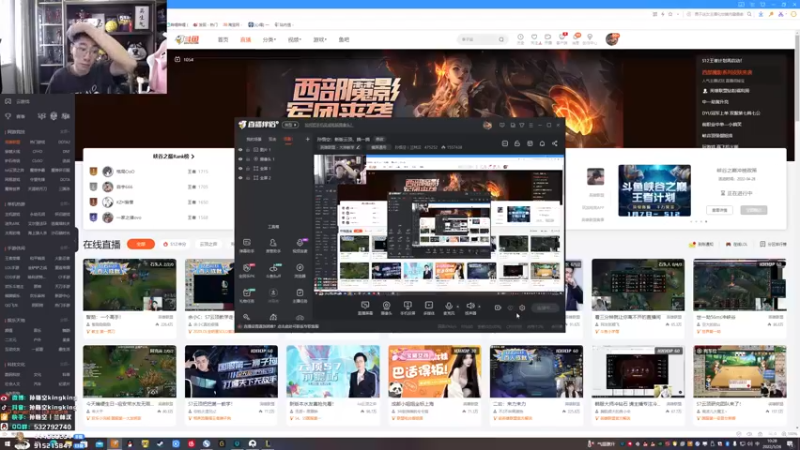Toggle visibility of the 全屏 2 source
800x450 pixels.
240,178
